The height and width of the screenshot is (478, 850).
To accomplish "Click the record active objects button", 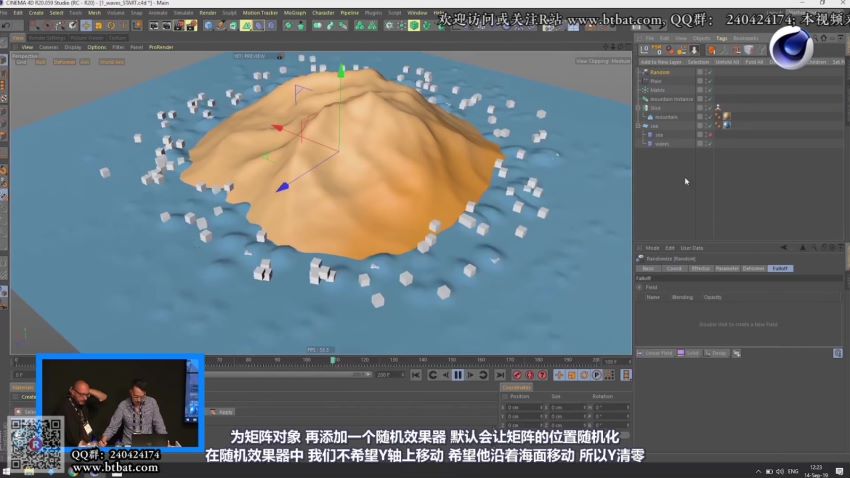I will (517, 375).
